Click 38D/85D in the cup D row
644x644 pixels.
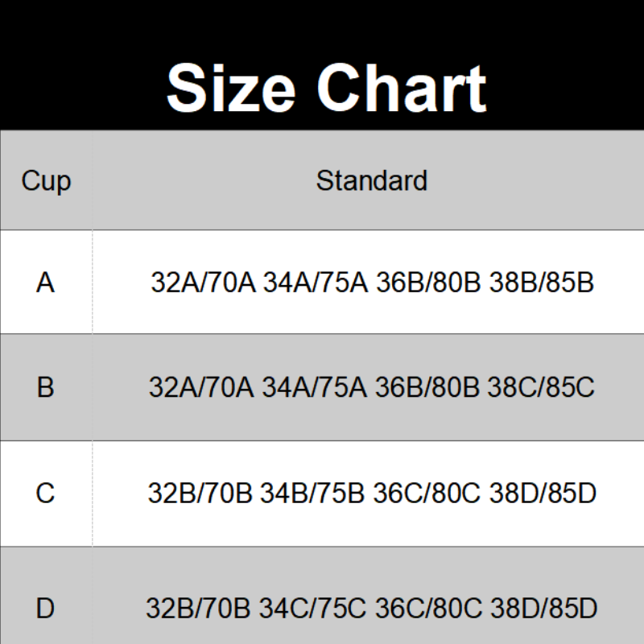pyautogui.click(x=543, y=608)
